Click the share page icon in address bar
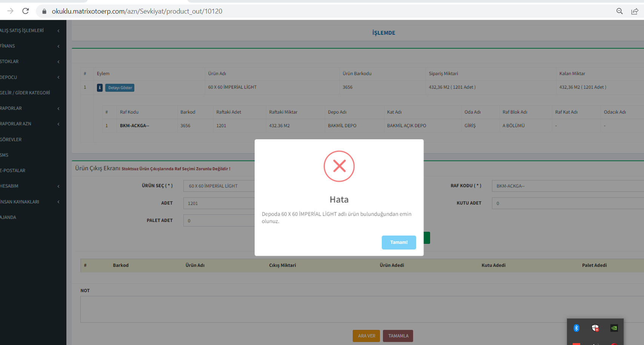Viewport: 644px width, 345px height. click(635, 11)
